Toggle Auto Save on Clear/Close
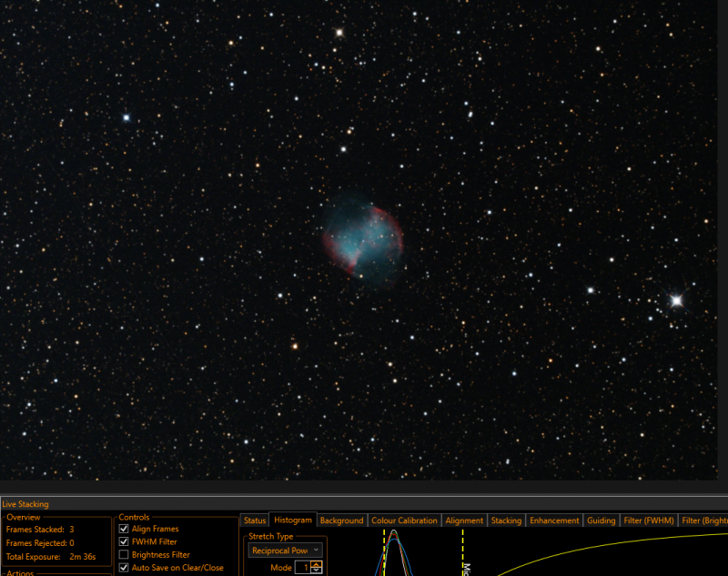The width and height of the screenshot is (728, 576). pos(124,568)
